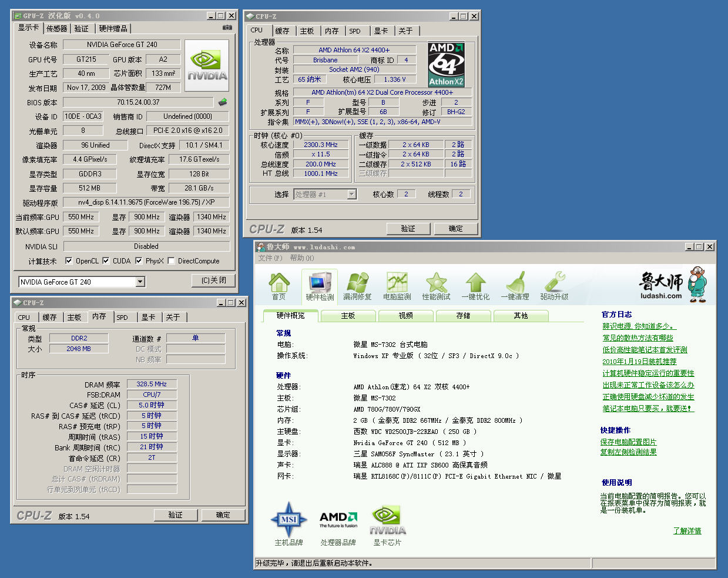Screen dimensions: 728x578
Task: Open 性能测试 benchmark star icon
Action: pyautogui.click(x=437, y=286)
